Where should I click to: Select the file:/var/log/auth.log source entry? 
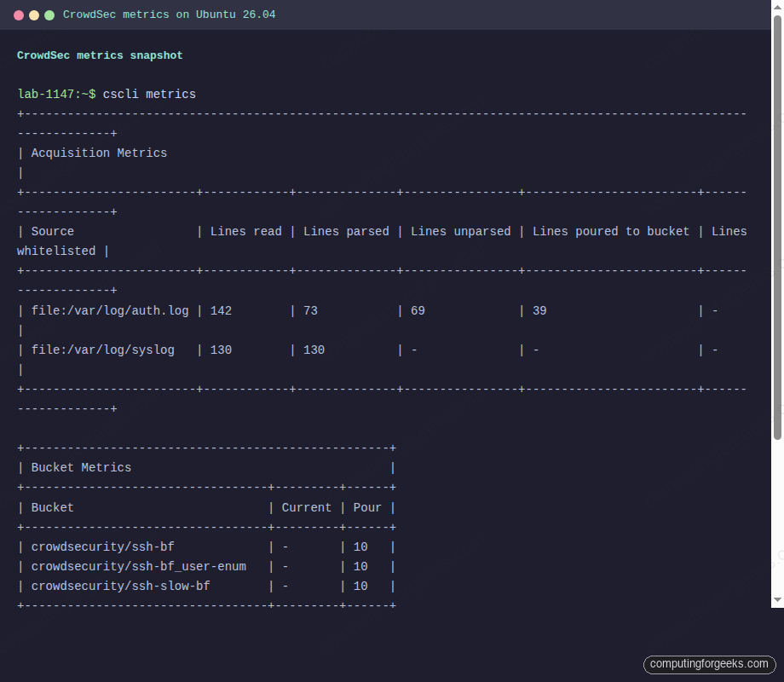110,310
